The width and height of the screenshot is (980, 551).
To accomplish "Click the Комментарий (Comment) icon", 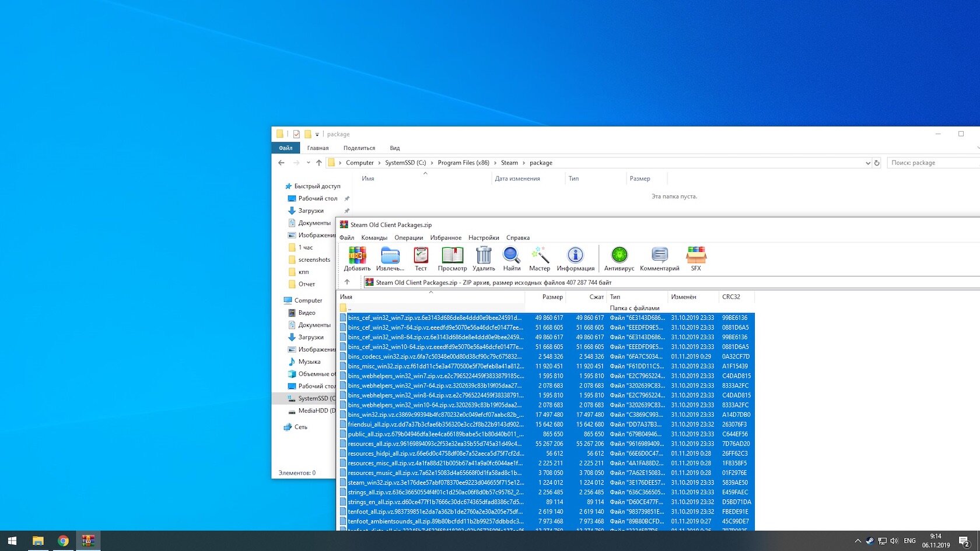I will click(x=660, y=258).
